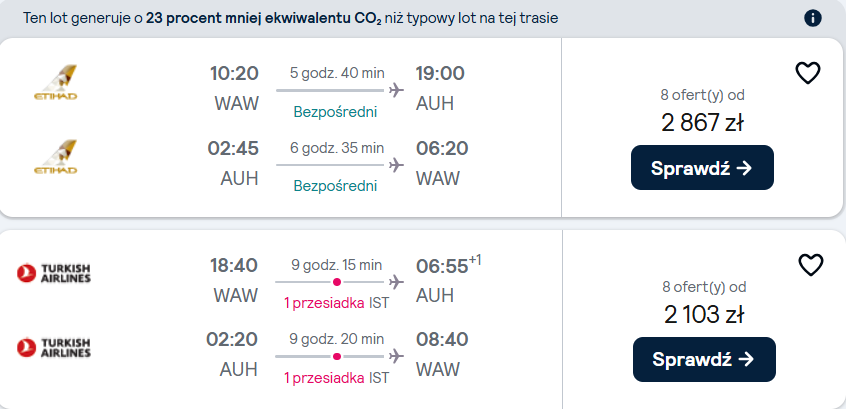Click the plane icon for 6 godz. 35 min flight
Screen dimensions: 846x409
[x=396, y=164]
